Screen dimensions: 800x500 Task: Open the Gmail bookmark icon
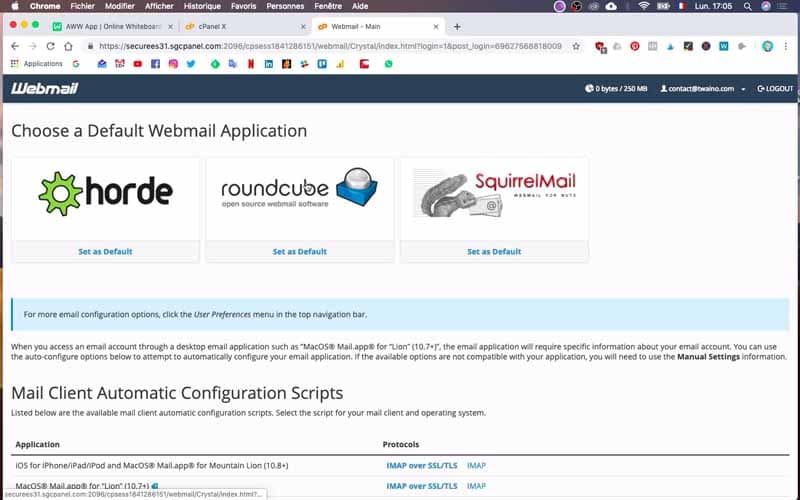click(120, 64)
